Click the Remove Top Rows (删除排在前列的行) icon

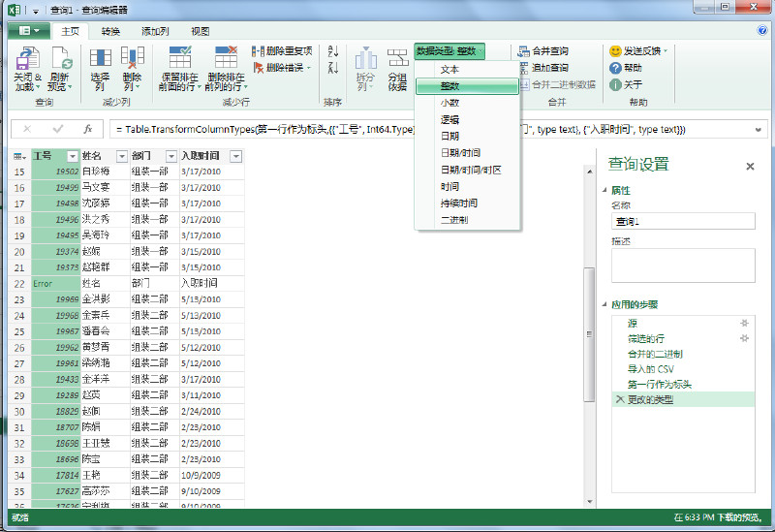point(226,57)
